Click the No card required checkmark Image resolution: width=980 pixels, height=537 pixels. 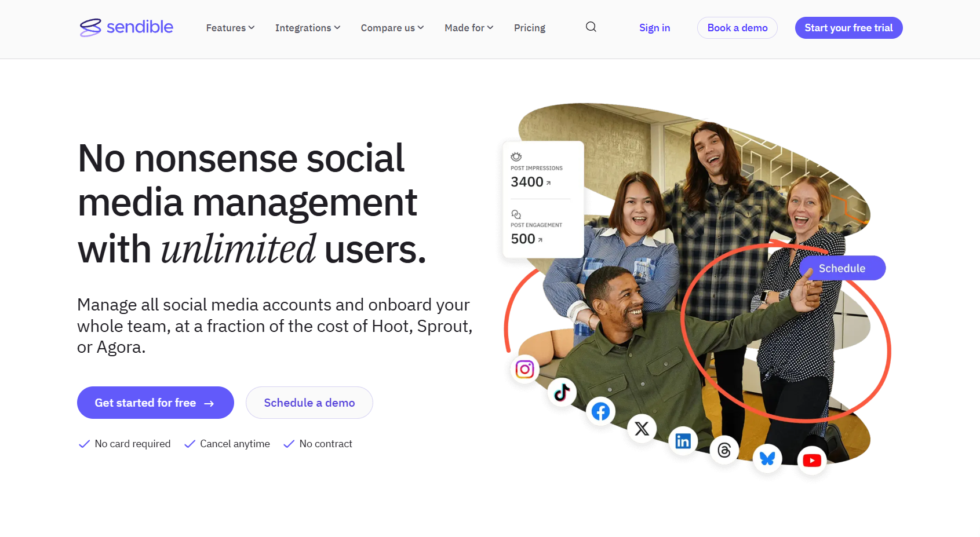[x=84, y=444]
